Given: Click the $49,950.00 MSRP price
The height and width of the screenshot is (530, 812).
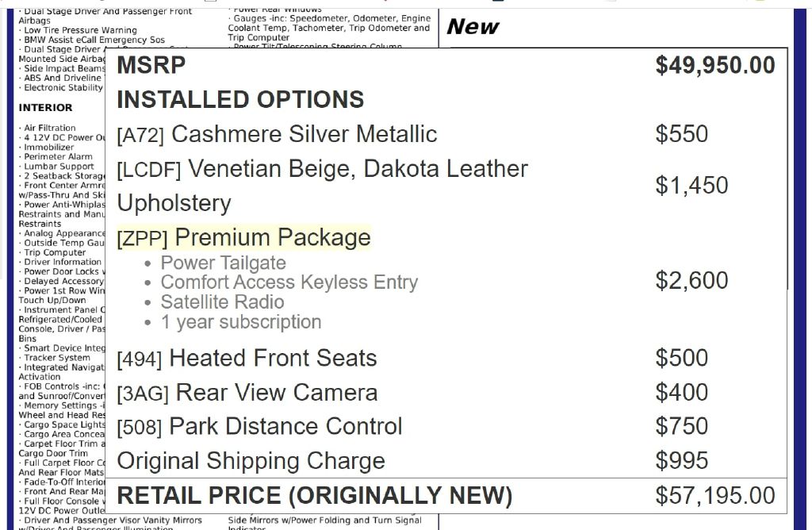Looking at the screenshot, I should click(715, 65).
